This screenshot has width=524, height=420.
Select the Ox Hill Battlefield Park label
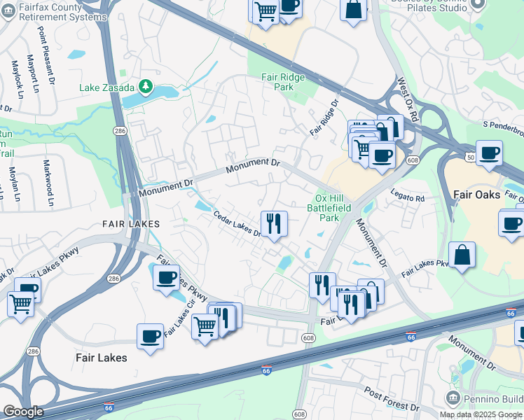324,208
